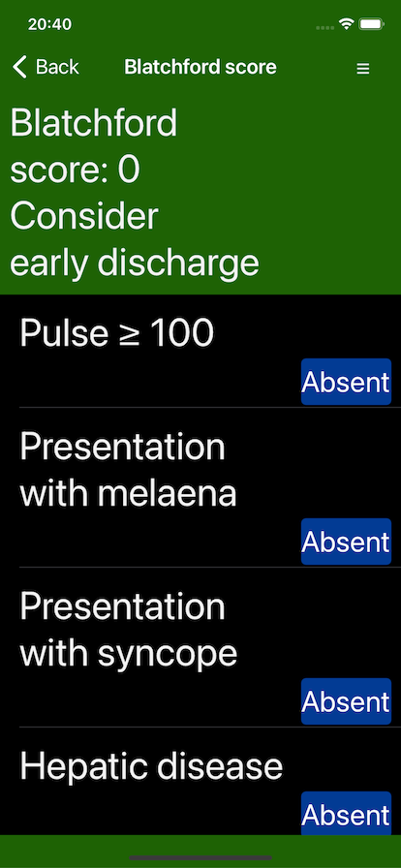Screen dimensions: 401x868
Task: Open the hamburger menu
Action: click(363, 69)
